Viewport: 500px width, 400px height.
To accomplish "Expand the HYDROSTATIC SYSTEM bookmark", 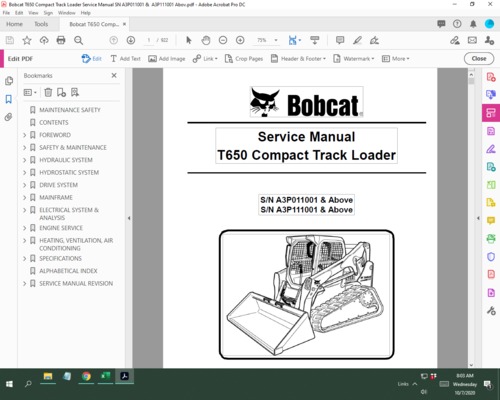I will click(x=25, y=172).
